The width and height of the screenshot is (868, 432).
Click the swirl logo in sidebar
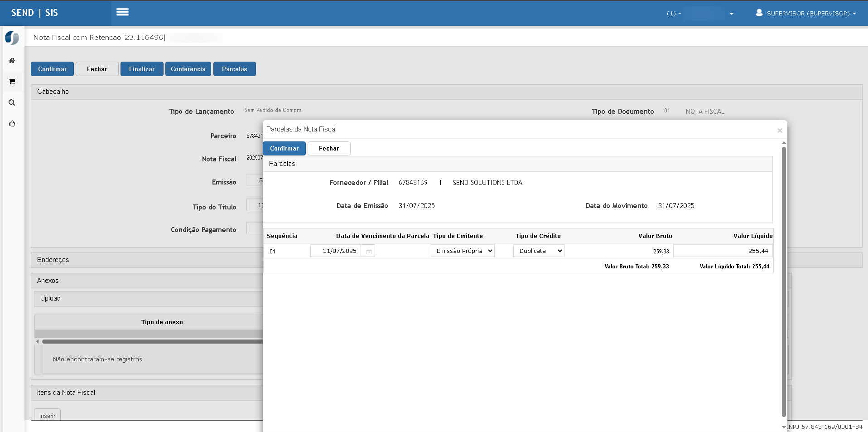(12, 38)
